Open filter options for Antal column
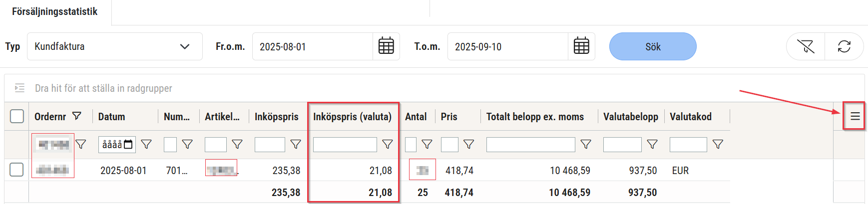The width and height of the screenshot is (868, 204). tap(427, 144)
